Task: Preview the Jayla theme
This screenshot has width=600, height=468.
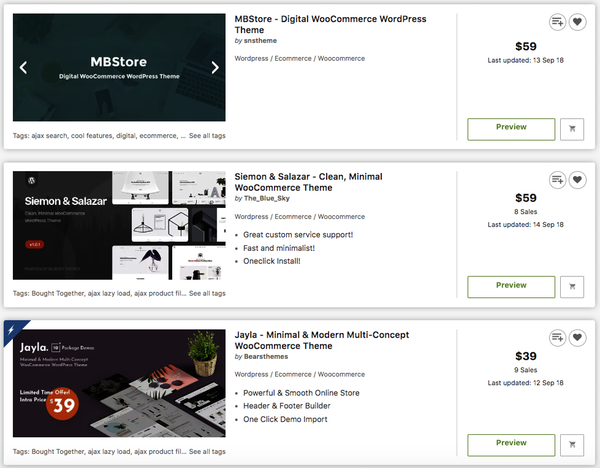Action: [x=511, y=443]
